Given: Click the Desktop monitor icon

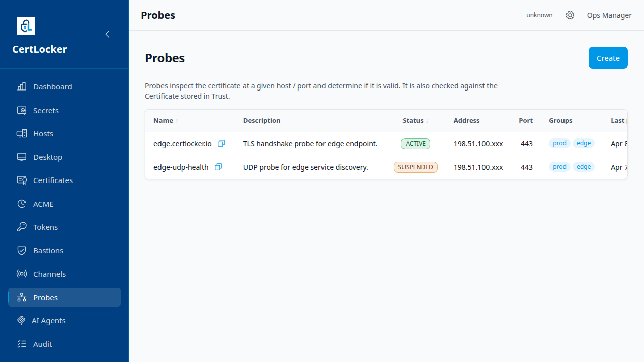Looking at the screenshot, I should point(22,157).
